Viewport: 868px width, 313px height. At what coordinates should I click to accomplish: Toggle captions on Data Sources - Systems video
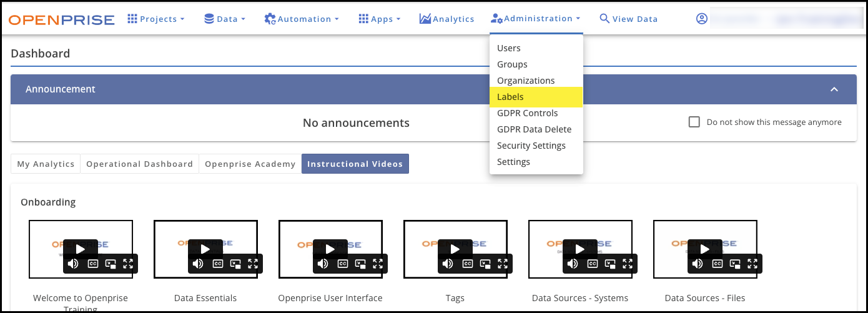click(592, 264)
